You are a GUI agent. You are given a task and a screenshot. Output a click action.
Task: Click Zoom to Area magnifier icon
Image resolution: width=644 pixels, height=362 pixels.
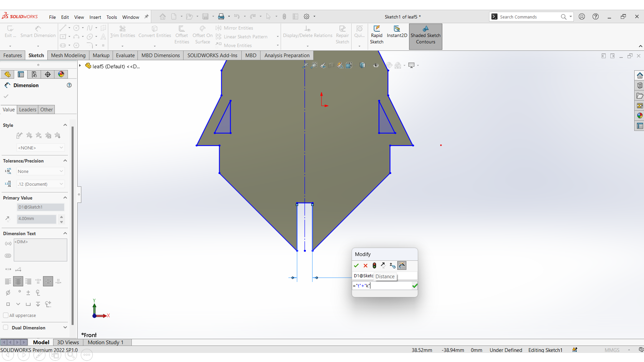click(x=314, y=65)
